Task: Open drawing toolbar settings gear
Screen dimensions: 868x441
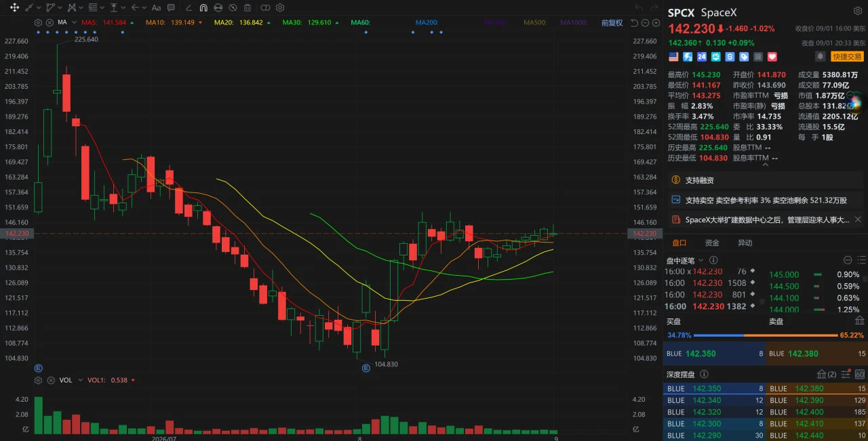Action: click(280, 7)
